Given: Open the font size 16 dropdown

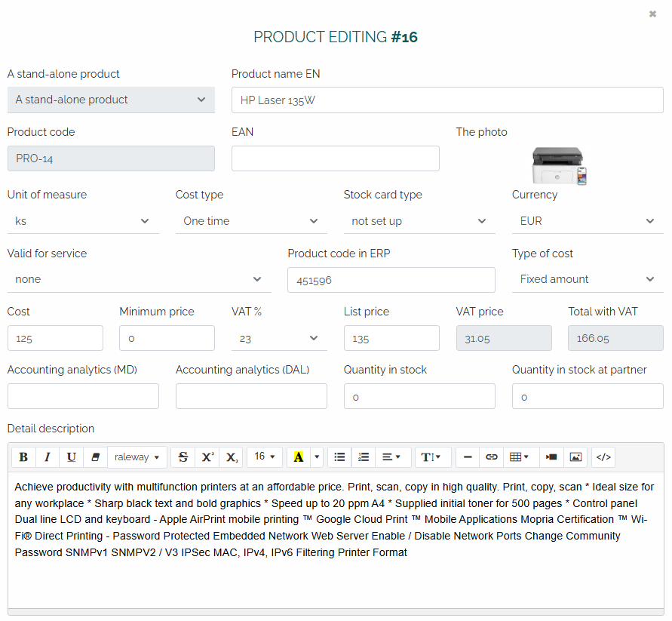Looking at the screenshot, I should 264,457.
